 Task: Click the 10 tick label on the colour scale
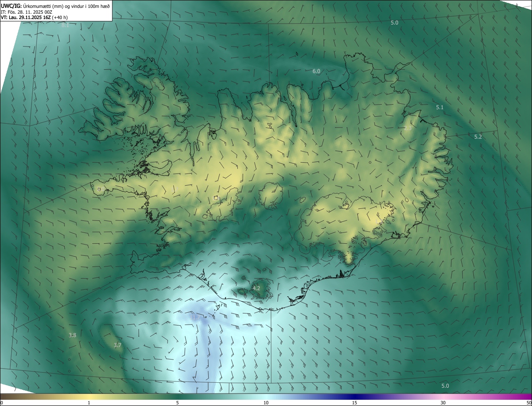click(266, 403)
